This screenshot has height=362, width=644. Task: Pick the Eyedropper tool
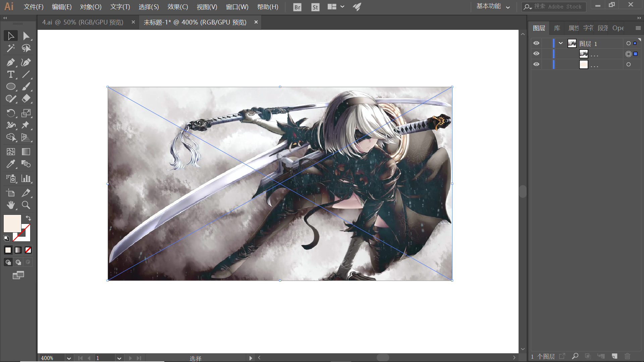click(11, 164)
